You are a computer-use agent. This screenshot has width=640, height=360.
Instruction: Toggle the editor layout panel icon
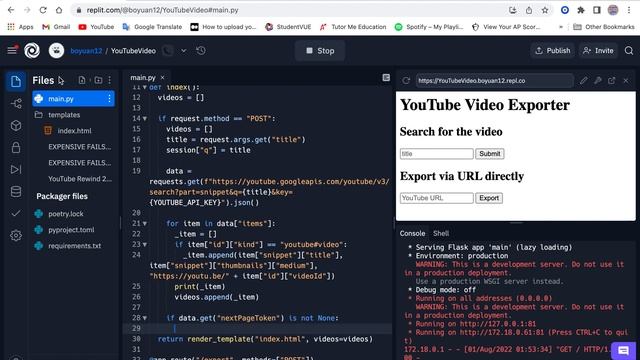coord(386,78)
